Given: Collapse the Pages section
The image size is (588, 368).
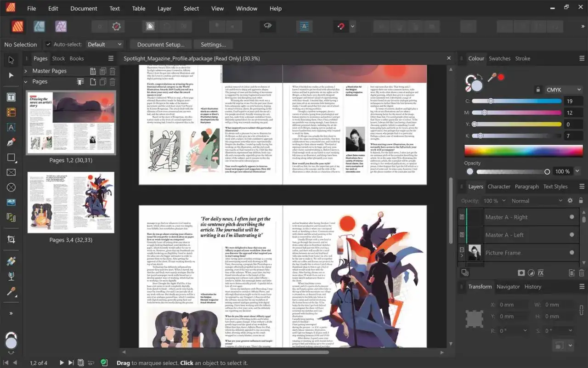Looking at the screenshot, I should pyautogui.click(x=26, y=82).
